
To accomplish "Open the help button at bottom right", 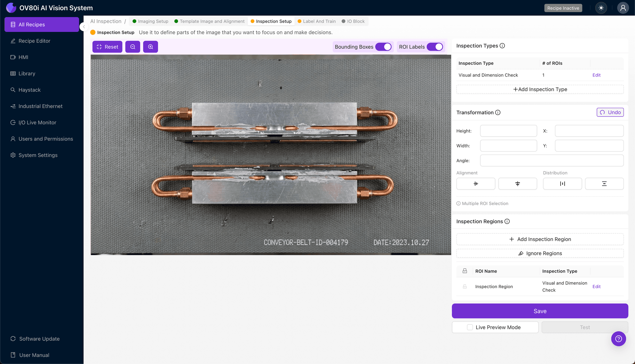I will coord(619,339).
